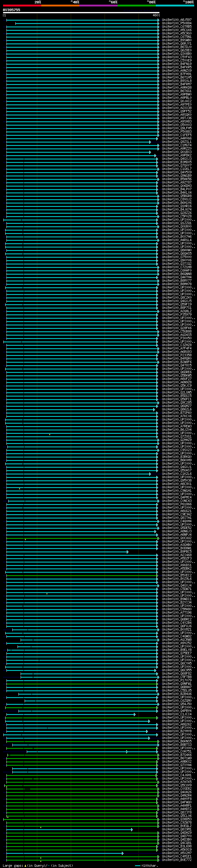Click the white query sequence ruler bar
Viewport: 197px width, 868px height.
(x=81, y=12)
